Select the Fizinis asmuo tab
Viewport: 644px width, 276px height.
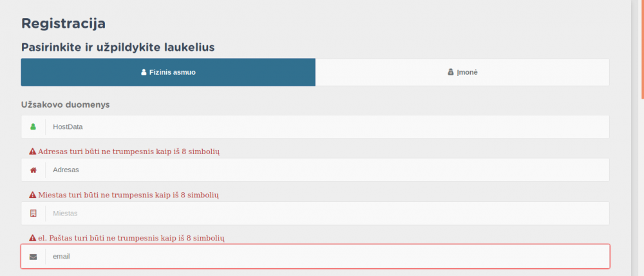pyautogui.click(x=168, y=72)
